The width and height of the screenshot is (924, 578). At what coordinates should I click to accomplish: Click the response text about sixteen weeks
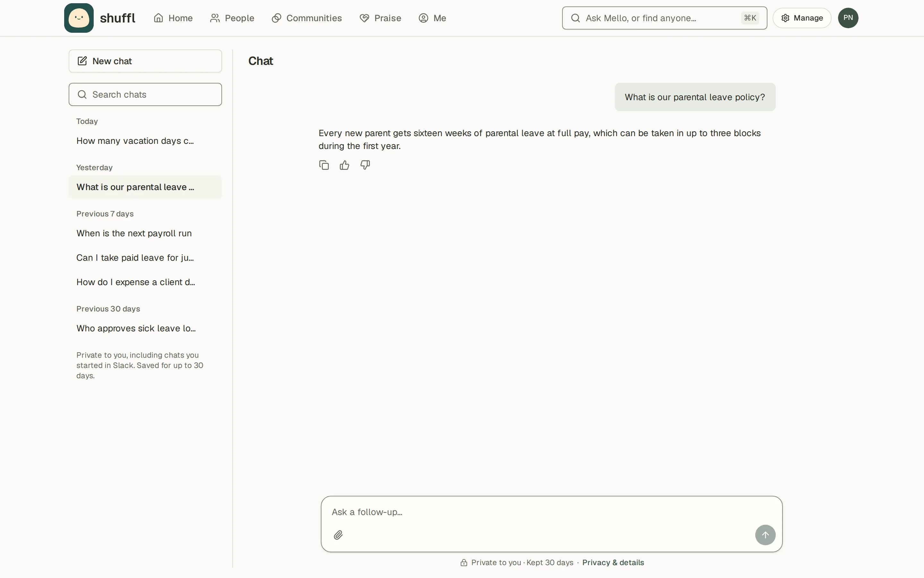pos(540,139)
